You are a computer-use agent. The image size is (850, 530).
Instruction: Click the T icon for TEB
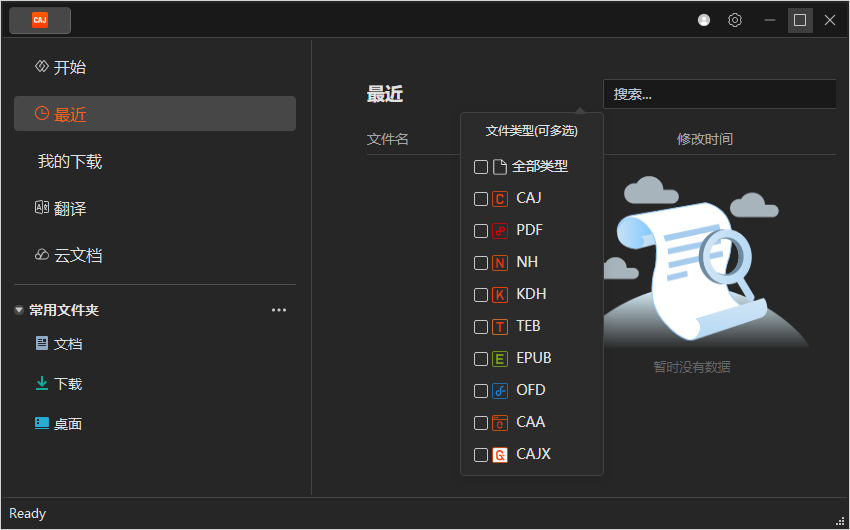tap(500, 327)
